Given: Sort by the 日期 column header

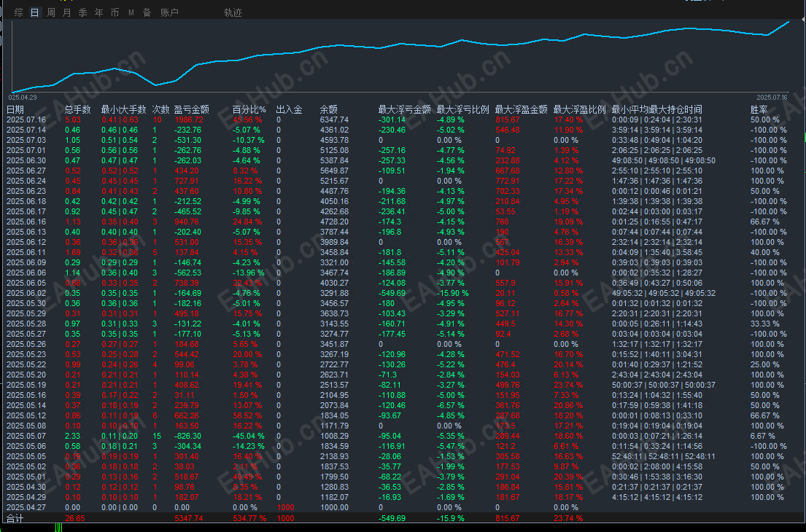Looking at the screenshot, I should tap(15, 109).
